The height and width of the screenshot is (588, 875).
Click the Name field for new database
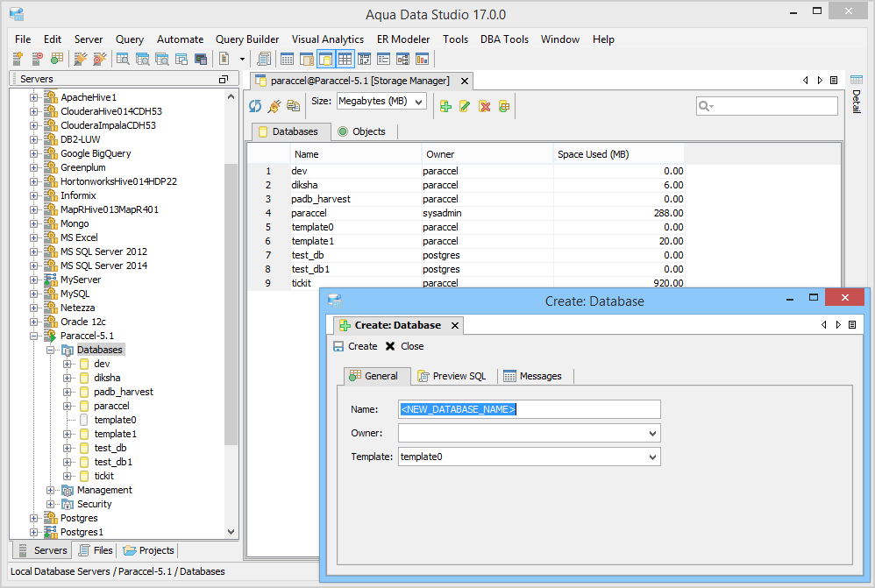point(529,409)
